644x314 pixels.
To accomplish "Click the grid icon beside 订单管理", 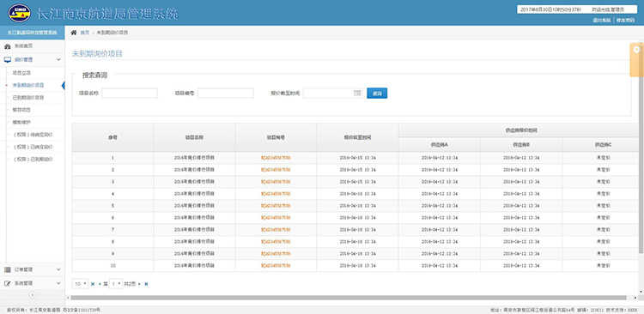I will pyautogui.click(x=8, y=269).
